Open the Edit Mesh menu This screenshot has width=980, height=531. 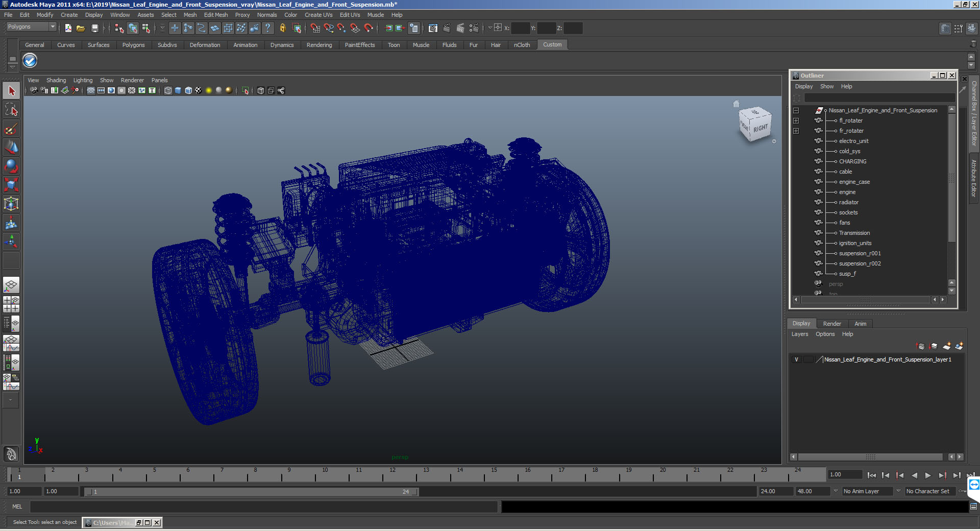click(x=216, y=15)
